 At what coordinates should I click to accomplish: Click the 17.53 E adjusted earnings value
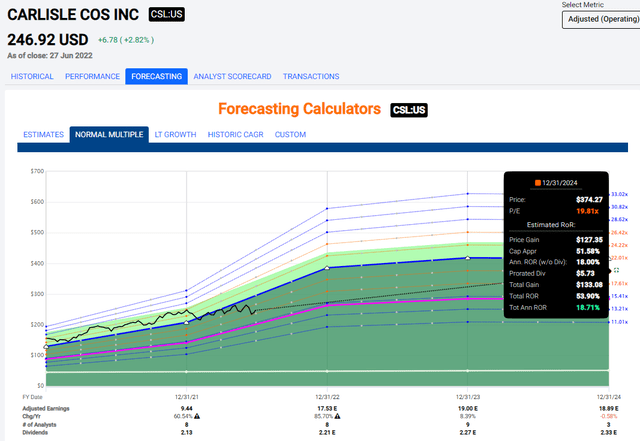pyautogui.click(x=327, y=409)
